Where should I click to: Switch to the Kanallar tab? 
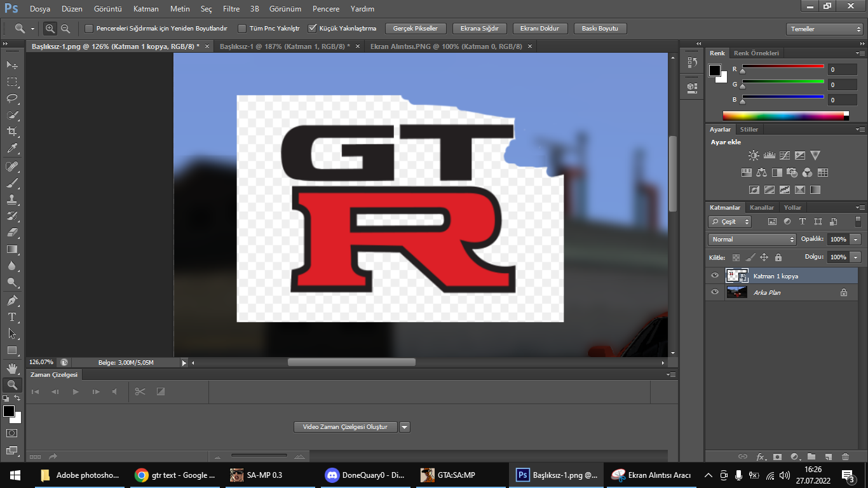coord(762,208)
